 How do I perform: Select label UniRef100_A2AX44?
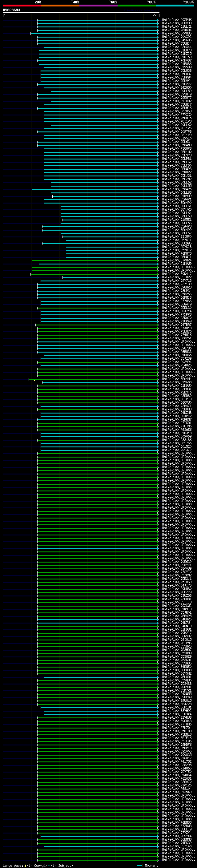click(x=177, y=47)
